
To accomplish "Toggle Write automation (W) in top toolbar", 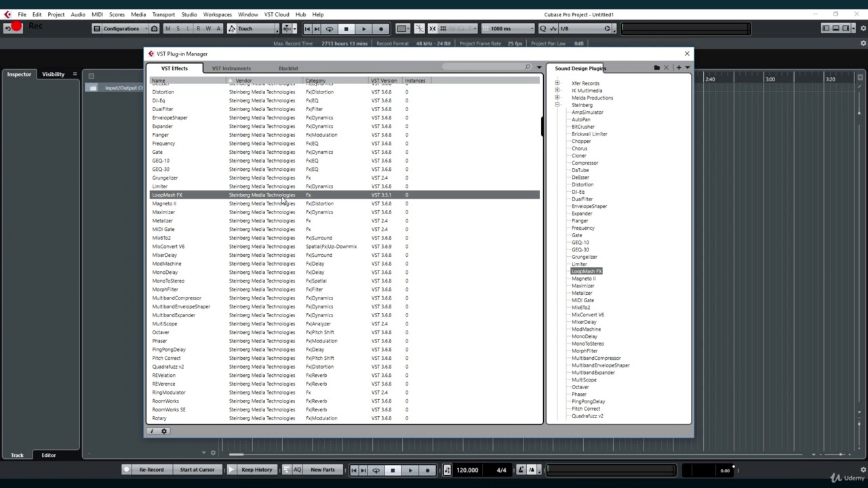I will pyautogui.click(x=209, y=28).
